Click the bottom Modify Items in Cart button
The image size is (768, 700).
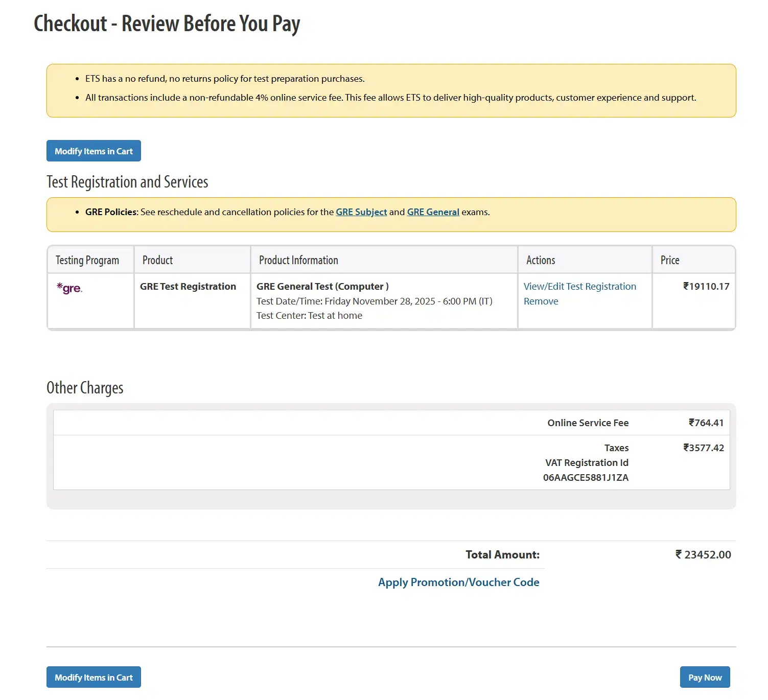tap(94, 678)
